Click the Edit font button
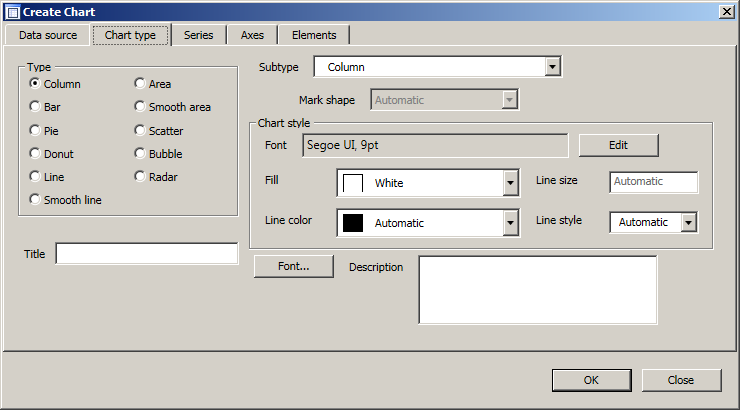The image size is (740, 410). (618, 145)
